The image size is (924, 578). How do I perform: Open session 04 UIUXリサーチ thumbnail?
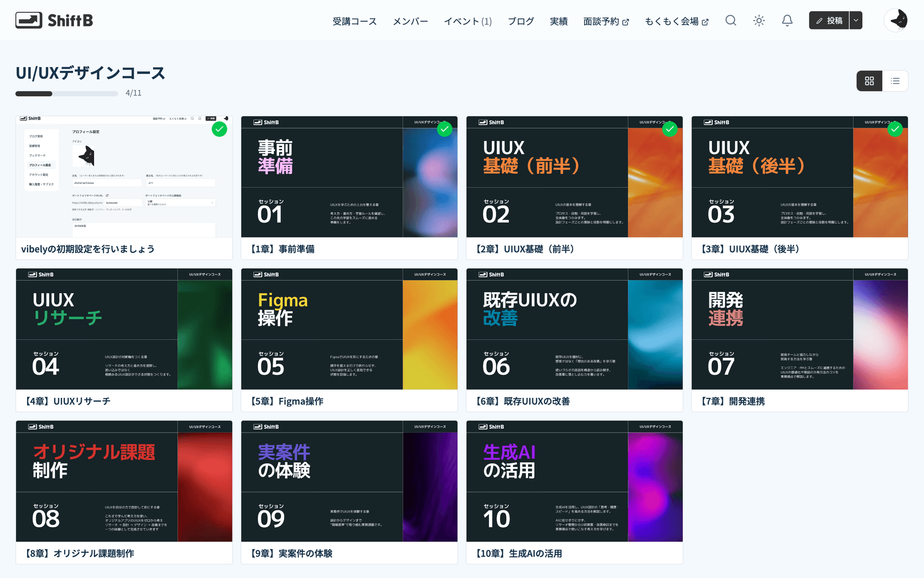(124, 329)
